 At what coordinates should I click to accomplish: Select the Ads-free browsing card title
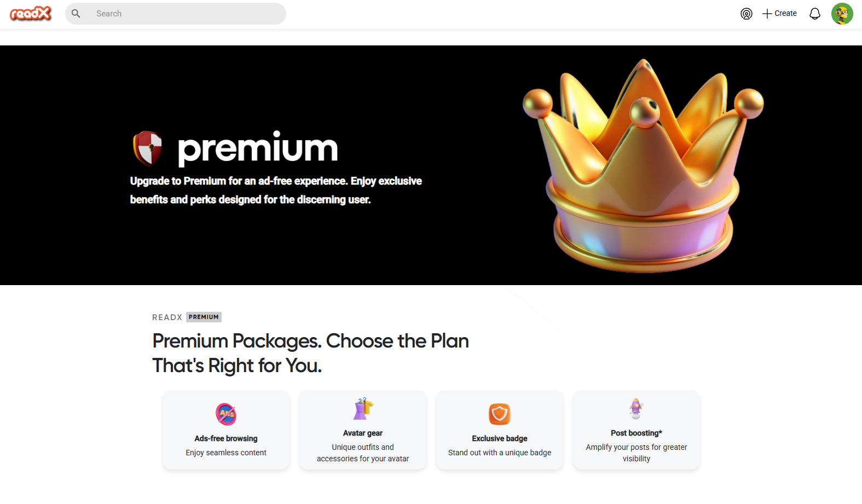226,438
